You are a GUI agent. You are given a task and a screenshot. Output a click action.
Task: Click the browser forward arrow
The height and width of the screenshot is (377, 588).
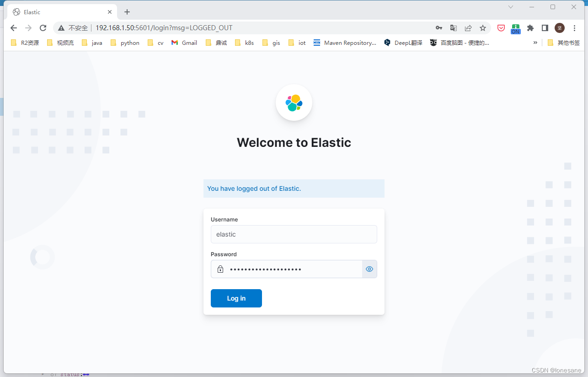28,28
